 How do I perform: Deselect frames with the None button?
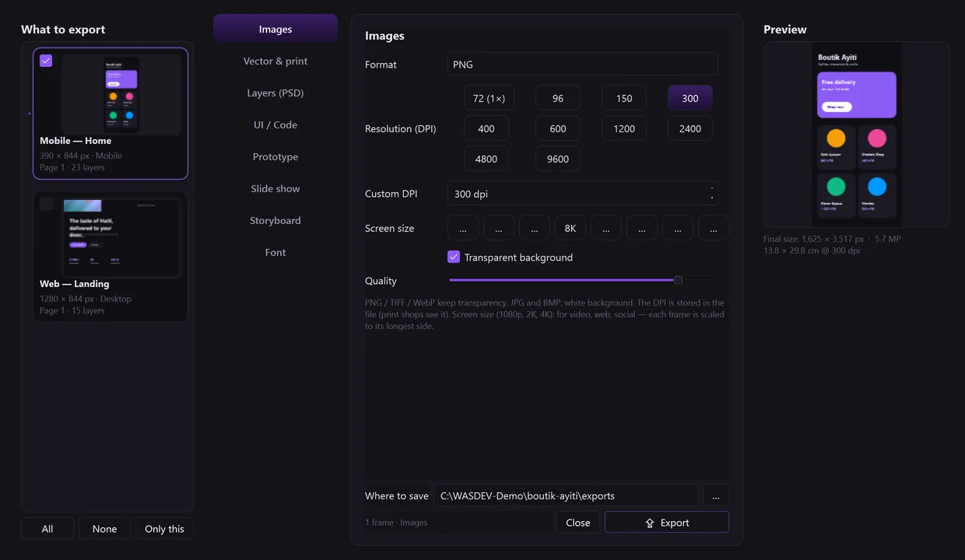(104, 528)
